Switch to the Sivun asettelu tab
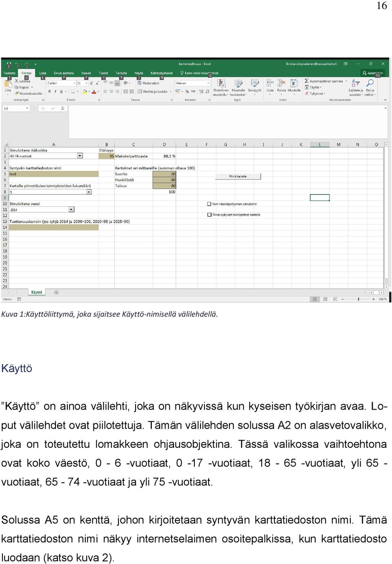This screenshot has width=392, height=564. 64,73
